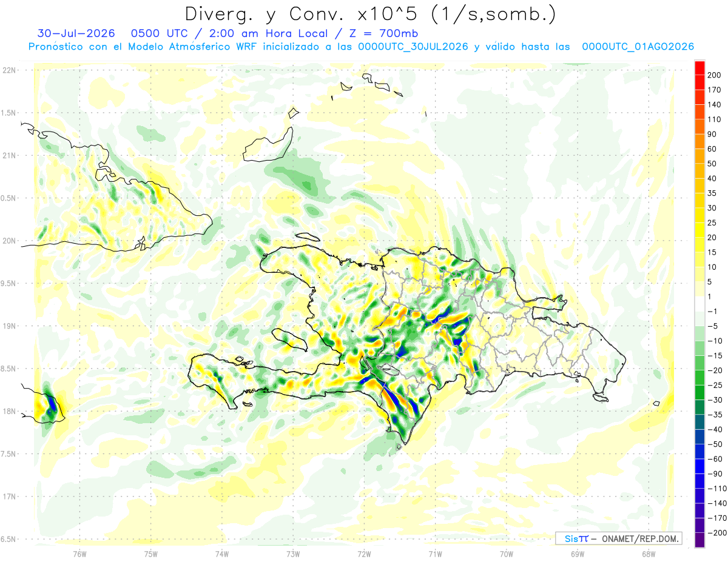Image resolution: width=728 pixels, height=562 pixels.
Task: Click the '17N' latitude label
Action: point(8,497)
